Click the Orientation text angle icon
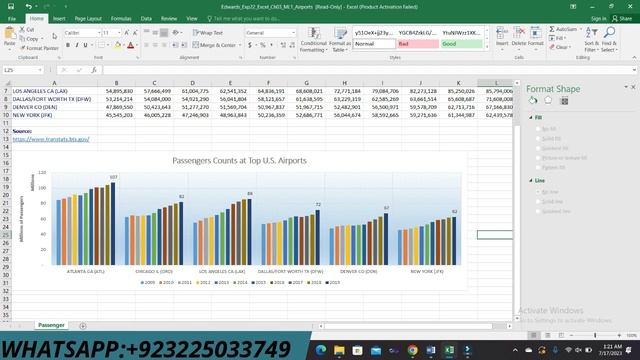This screenshot has height=360, width=640. (176, 33)
